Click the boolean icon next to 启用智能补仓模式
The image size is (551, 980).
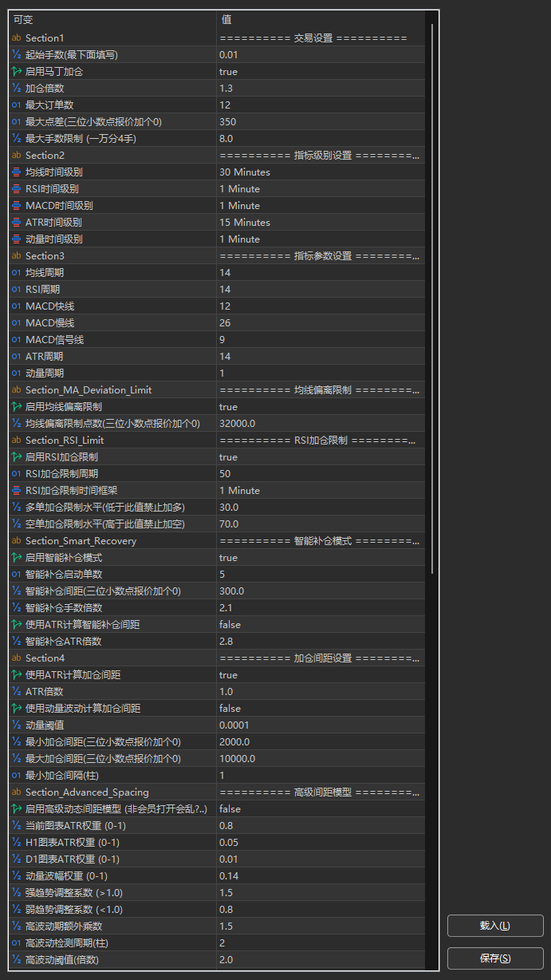16,558
